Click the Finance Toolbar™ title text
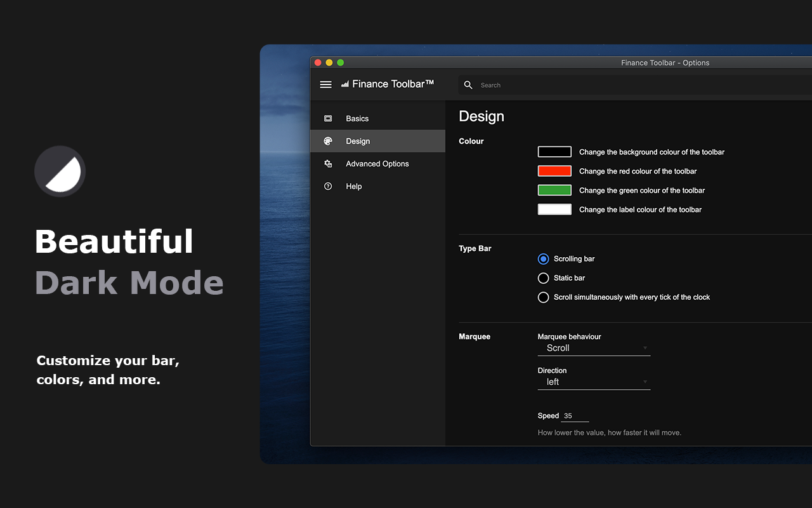 tap(393, 84)
